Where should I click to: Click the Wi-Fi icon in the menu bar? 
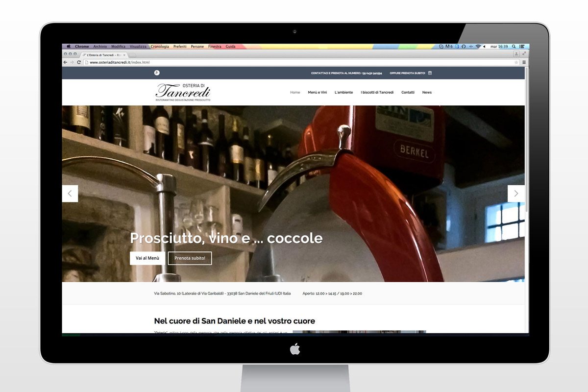click(x=478, y=47)
